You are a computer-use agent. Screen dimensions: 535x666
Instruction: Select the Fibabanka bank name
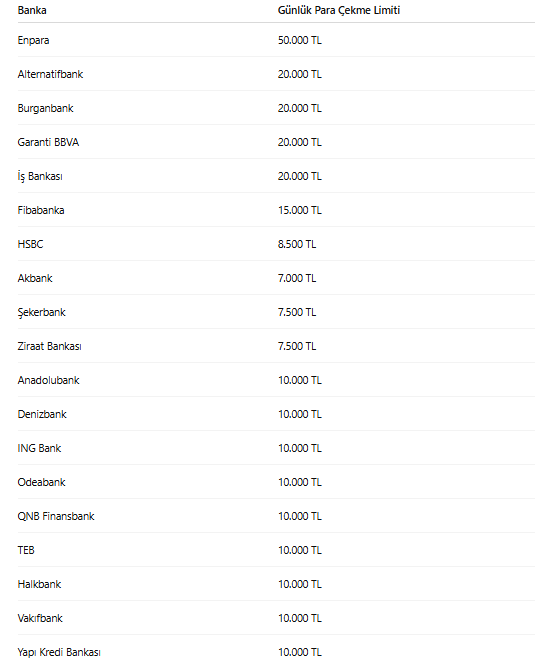(x=41, y=210)
